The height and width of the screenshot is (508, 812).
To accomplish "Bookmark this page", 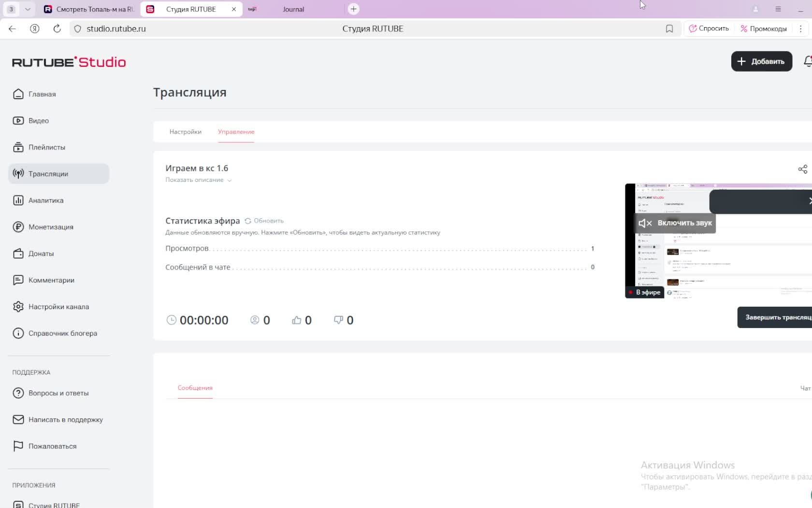I will coord(669,29).
